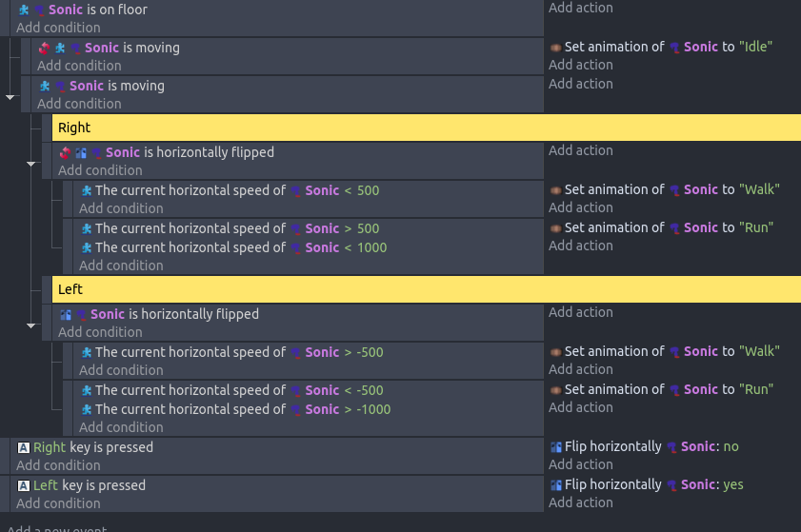Collapse sub-events of Right 'horizontally flipped' event

pyautogui.click(x=30, y=164)
